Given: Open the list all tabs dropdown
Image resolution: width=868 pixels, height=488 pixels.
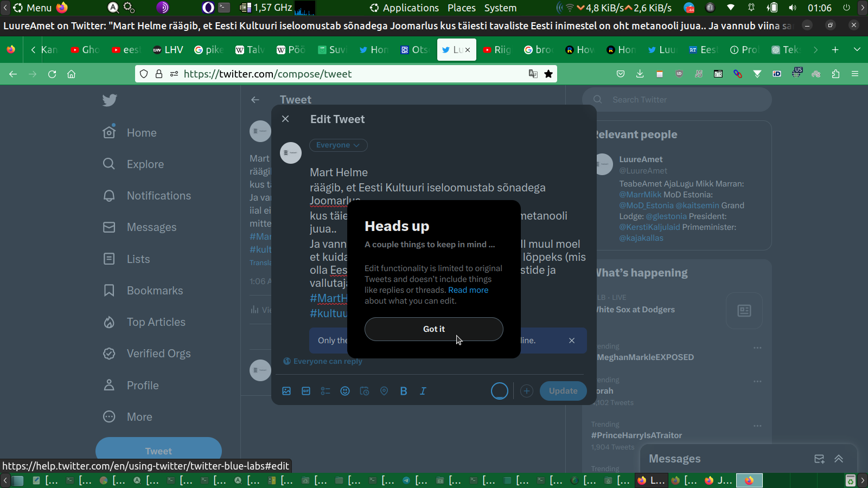Looking at the screenshot, I should [857, 50].
